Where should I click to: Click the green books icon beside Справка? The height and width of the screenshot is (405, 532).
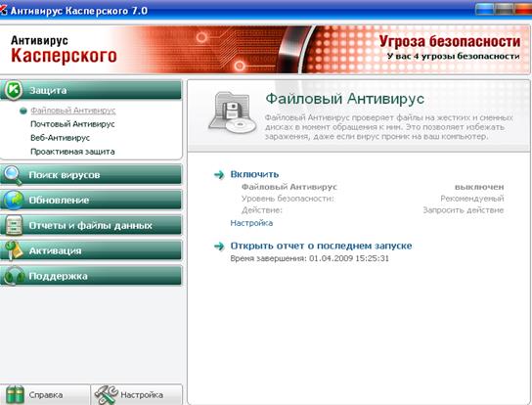pos(15,395)
